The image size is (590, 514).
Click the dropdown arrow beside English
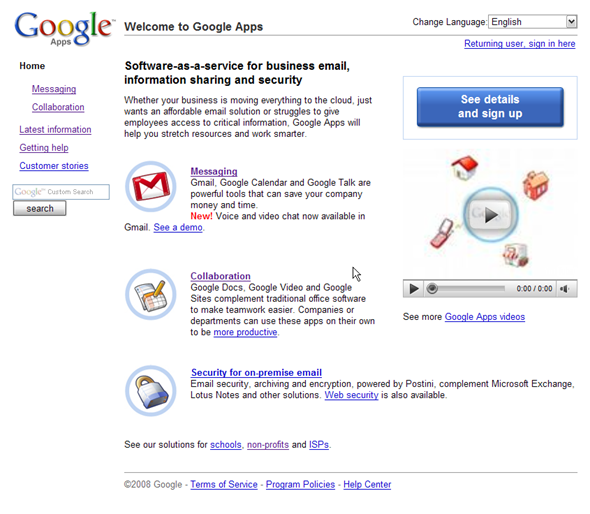[x=571, y=21]
